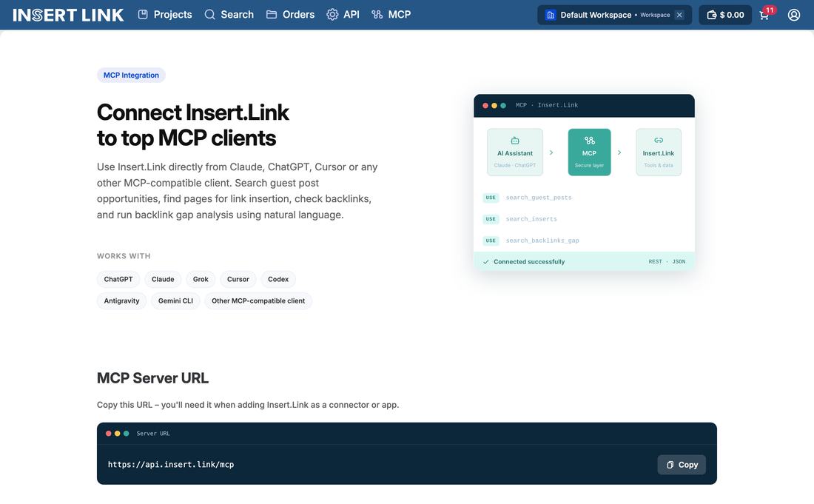Image resolution: width=814 pixels, height=504 pixels.
Task: Click the Insert Link logo
Action: pos(68,15)
